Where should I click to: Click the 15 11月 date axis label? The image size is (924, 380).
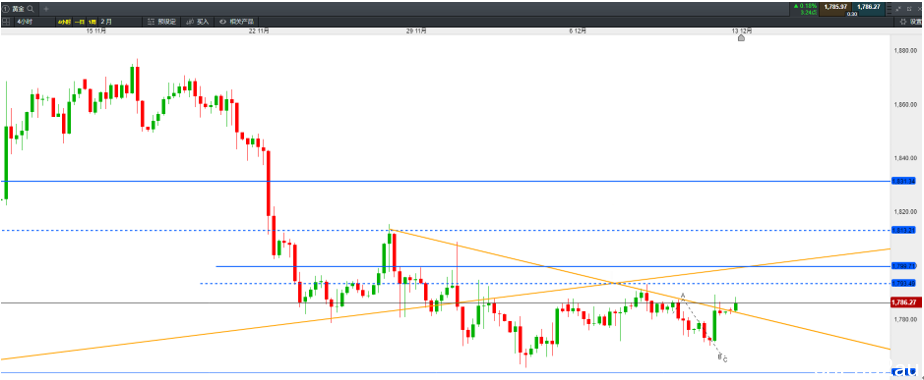[96, 31]
